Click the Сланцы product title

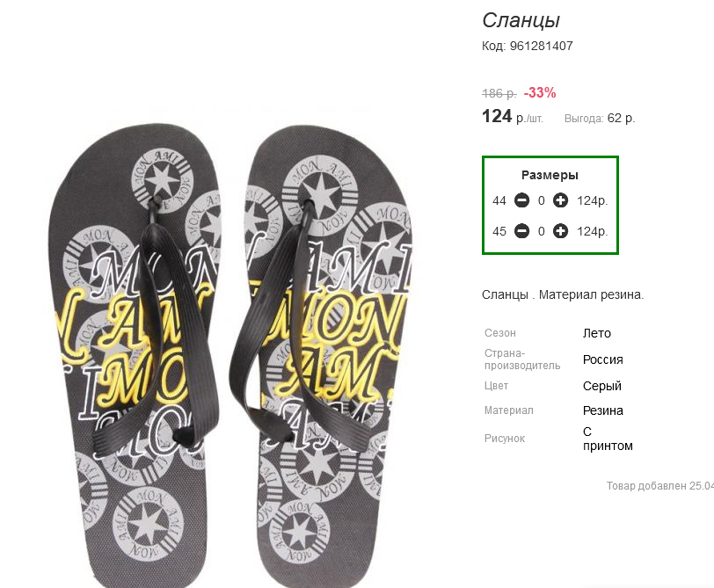click(521, 21)
